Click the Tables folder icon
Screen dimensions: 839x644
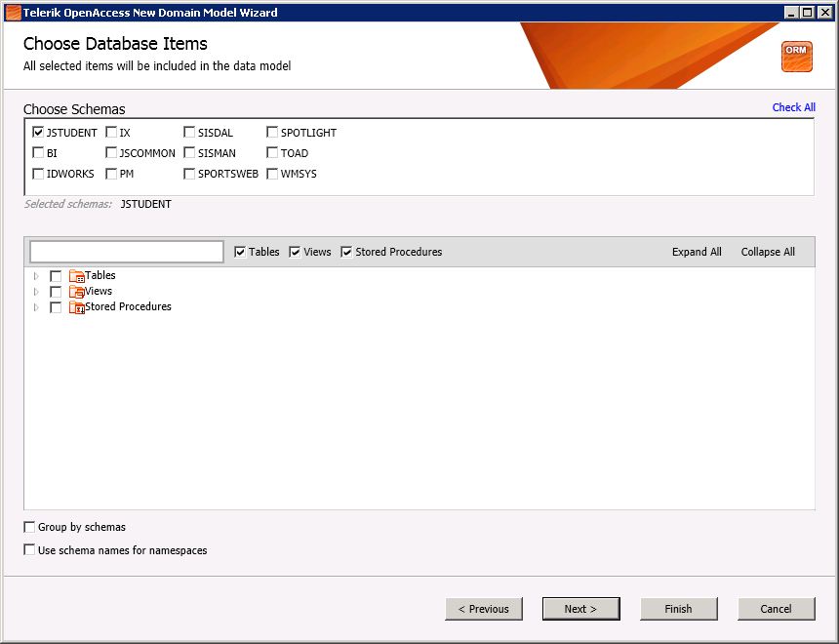point(76,276)
